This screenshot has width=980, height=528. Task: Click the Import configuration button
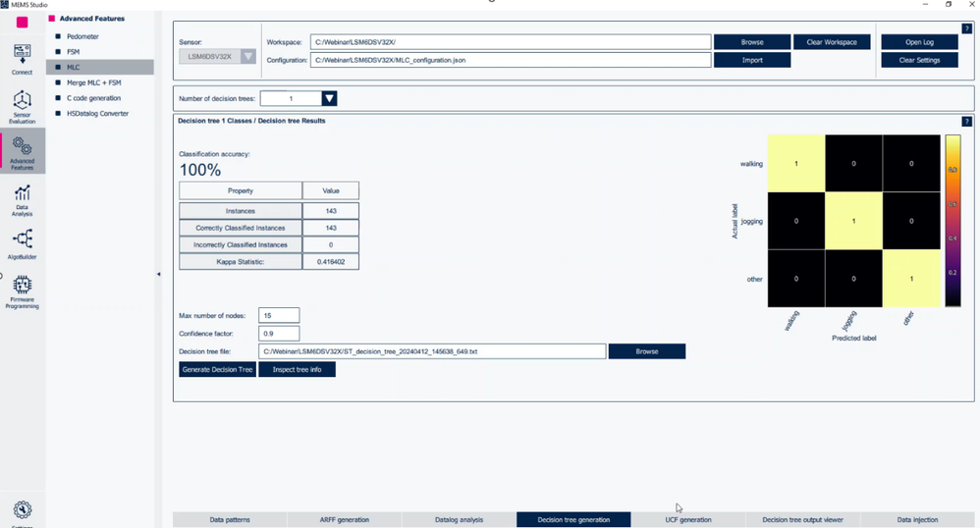tap(752, 60)
